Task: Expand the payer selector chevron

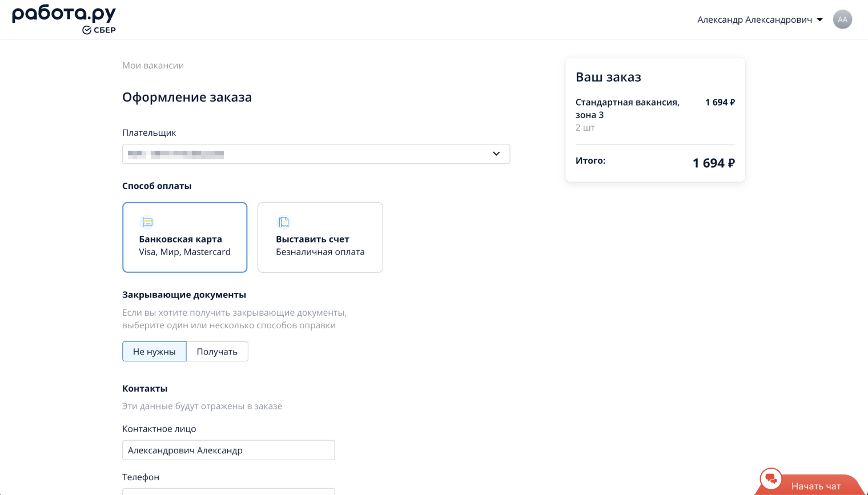Action: click(496, 154)
